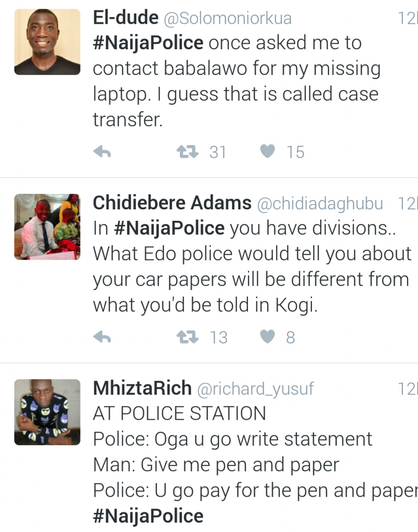Tap the MhiztaRich display name
This screenshot has height=532, width=418.
coord(142,388)
